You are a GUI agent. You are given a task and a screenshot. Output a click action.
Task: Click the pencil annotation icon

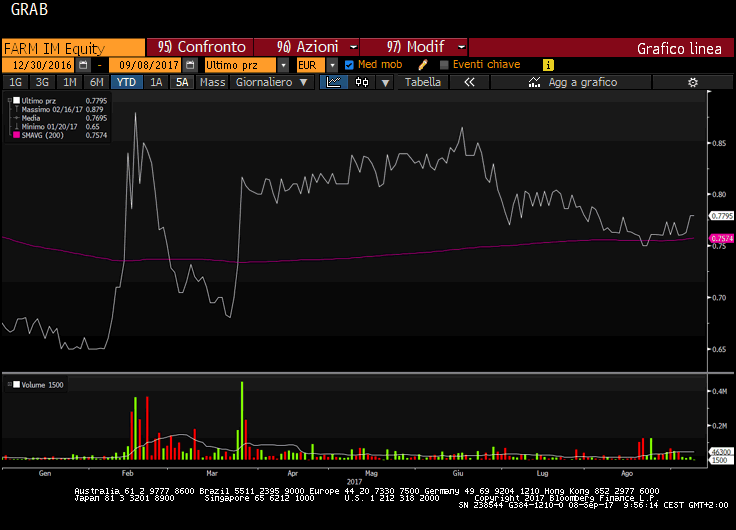click(423, 65)
